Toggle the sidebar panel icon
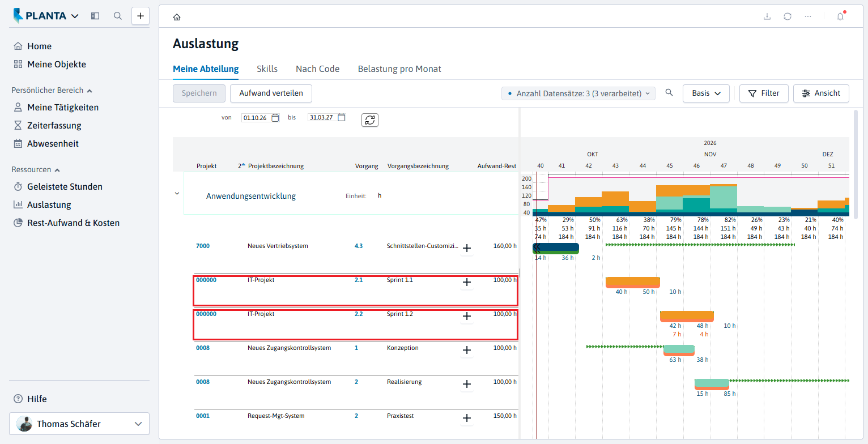The width and height of the screenshot is (868, 444). coord(95,16)
